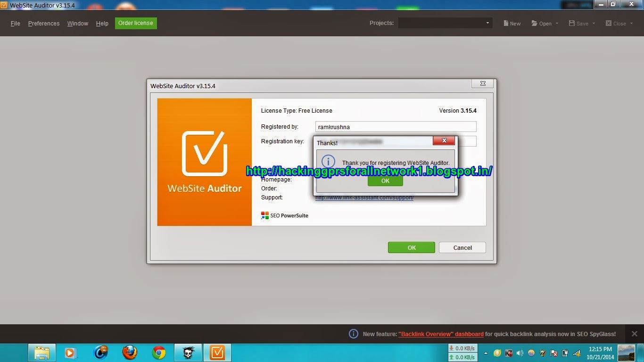644x362 pixels.
Task: Click the Close project toolbar button
Action: [x=616, y=24]
